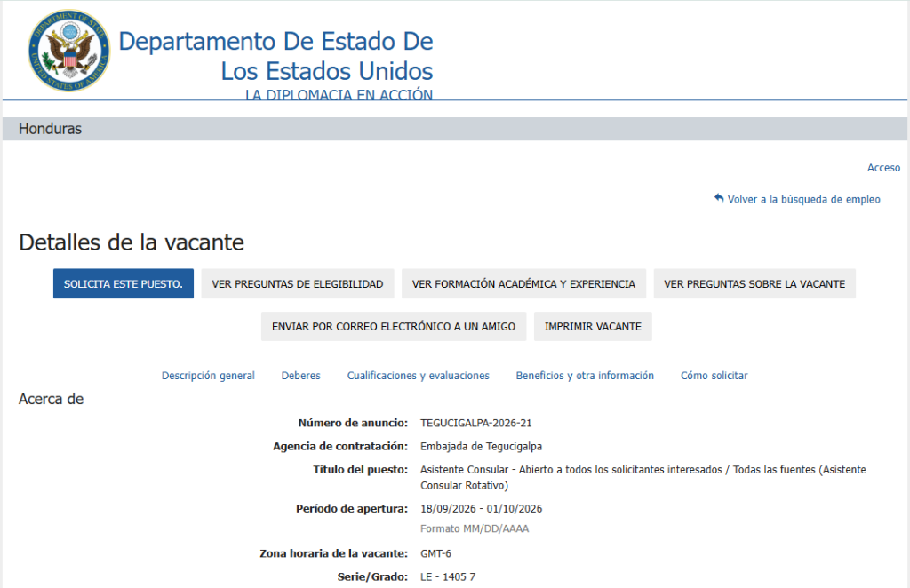Click the La Diplomacia en Acción tagline
Viewport: 910px width, 588px height.
click(x=339, y=94)
